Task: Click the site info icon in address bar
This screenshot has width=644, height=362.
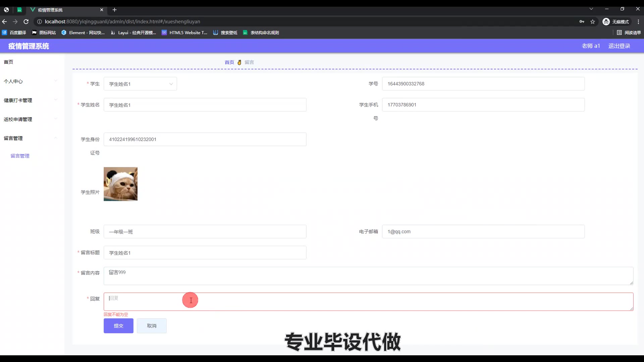Action: 39,21
